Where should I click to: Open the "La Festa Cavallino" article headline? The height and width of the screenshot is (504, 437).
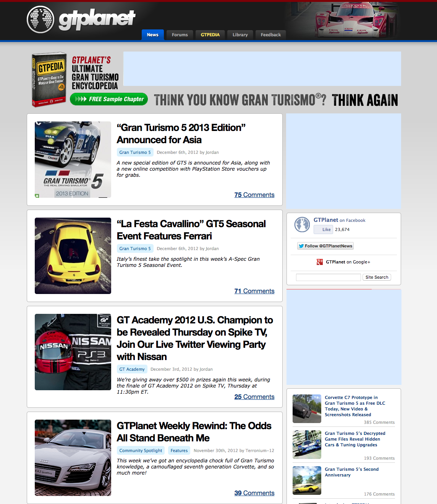[x=191, y=230]
